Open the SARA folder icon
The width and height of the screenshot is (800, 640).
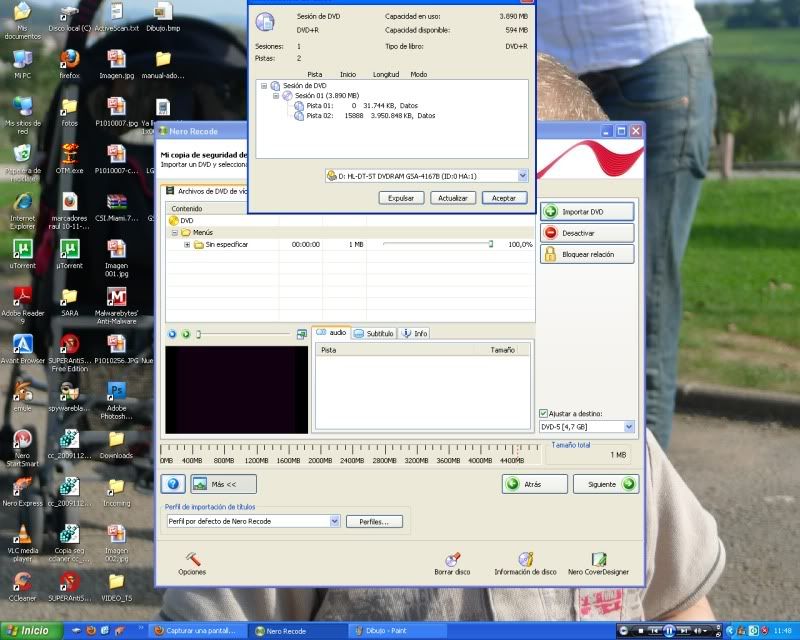point(69,302)
